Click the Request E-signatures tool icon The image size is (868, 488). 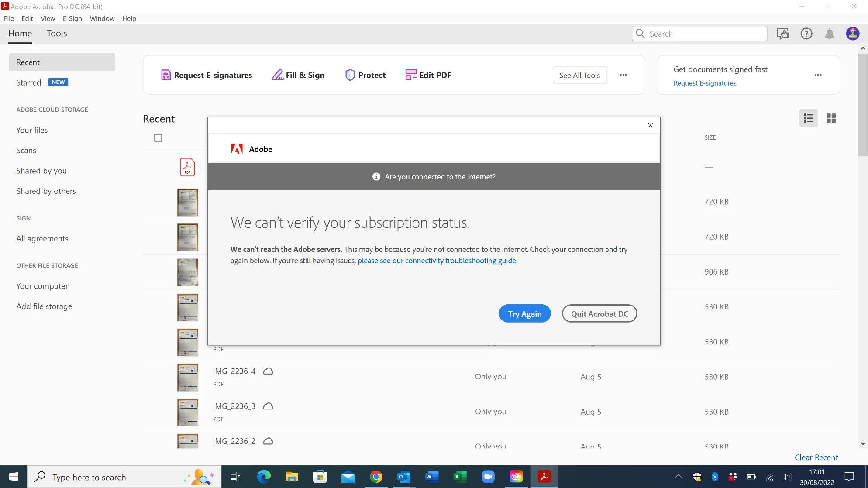(165, 75)
